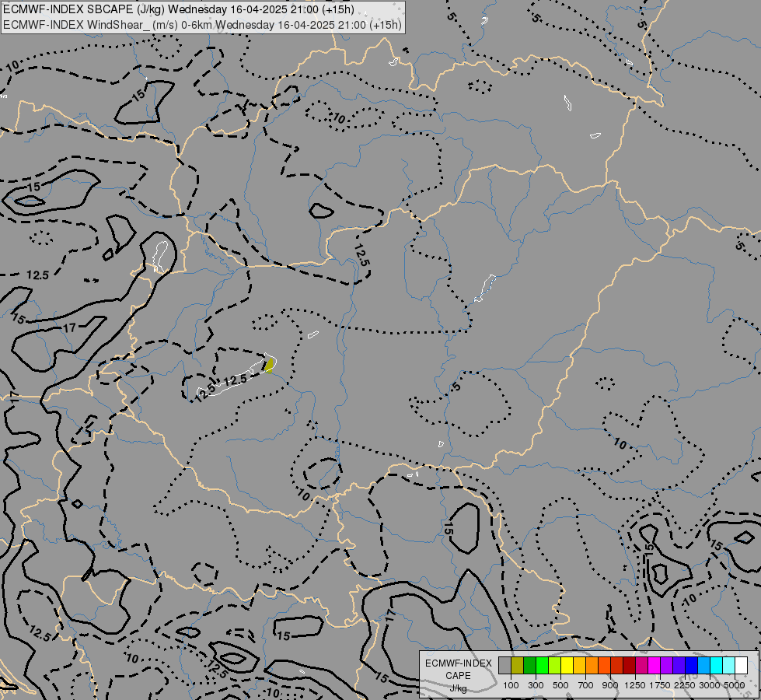
Task: Click the olive CAPE patch on the map
Action: 270,366
